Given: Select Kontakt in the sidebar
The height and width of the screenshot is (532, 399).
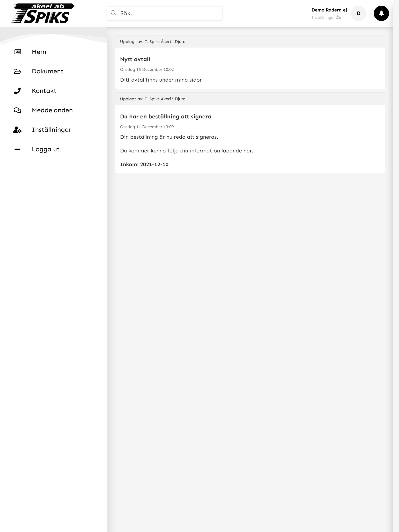Looking at the screenshot, I should click(44, 91).
